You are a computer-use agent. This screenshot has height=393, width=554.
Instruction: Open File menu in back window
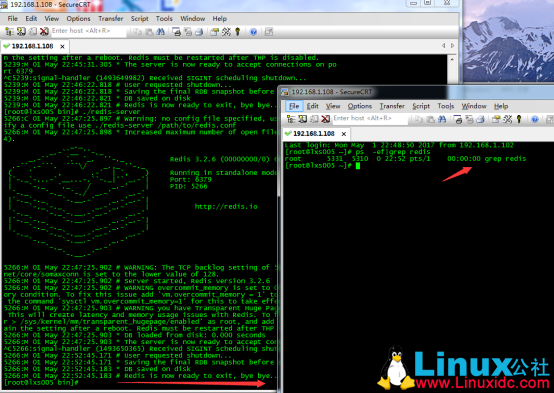click(12, 19)
